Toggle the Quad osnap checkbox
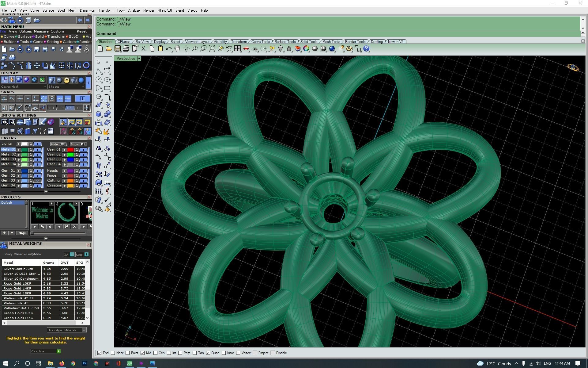This screenshot has height=368, width=588. [x=208, y=353]
